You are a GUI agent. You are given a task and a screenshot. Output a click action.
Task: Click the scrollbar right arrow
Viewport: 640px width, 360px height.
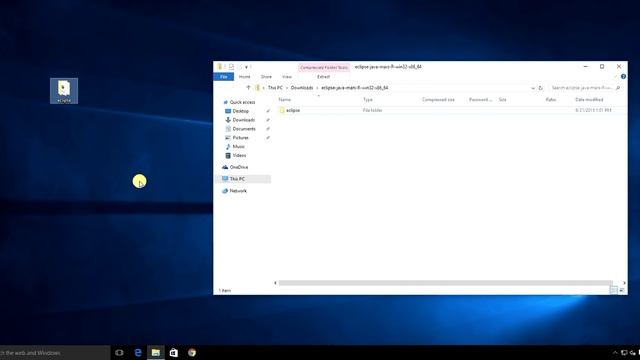pos(624,283)
